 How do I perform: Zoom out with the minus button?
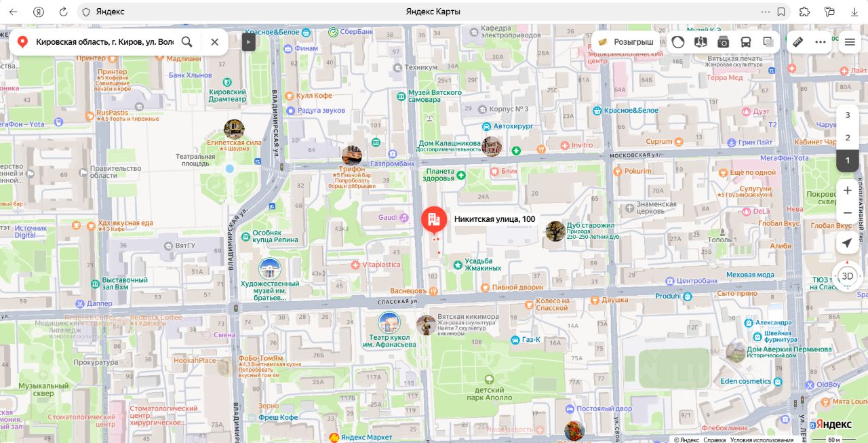point(848,213)
